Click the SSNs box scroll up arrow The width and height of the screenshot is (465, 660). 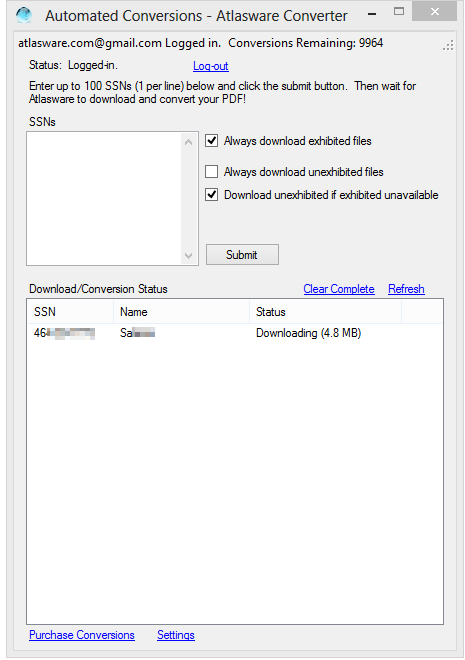coord(189,142)
